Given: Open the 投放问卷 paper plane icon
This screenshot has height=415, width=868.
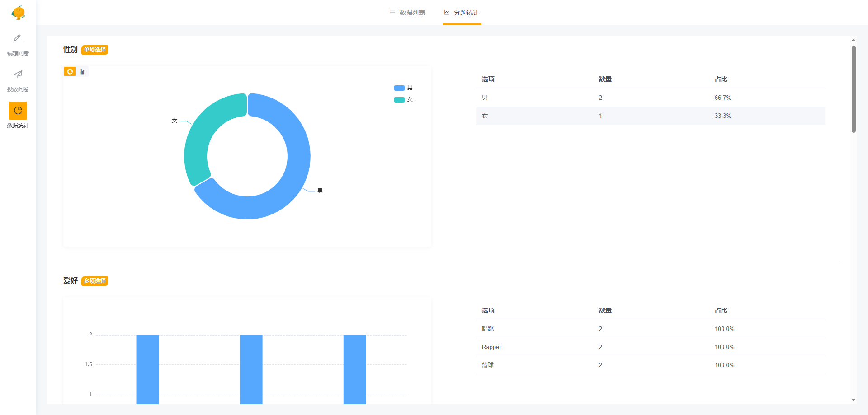Looking at the screenshot, I should tap(18, 75).
